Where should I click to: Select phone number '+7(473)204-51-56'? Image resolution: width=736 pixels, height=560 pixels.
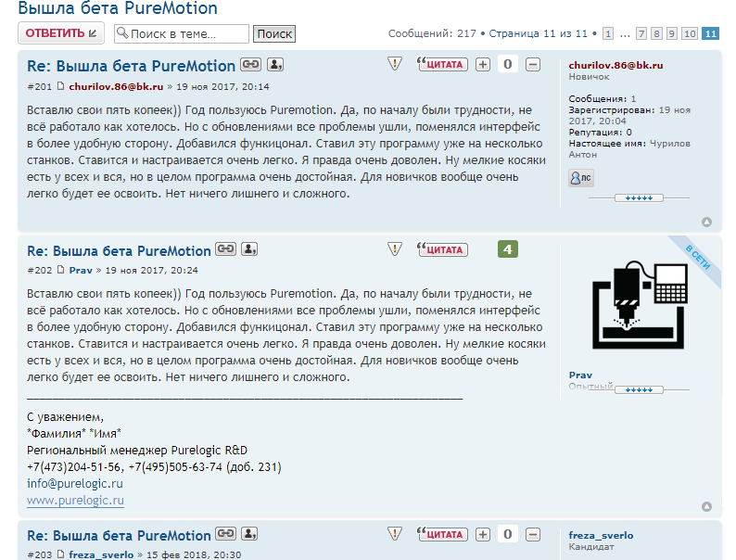pos(74,467)
